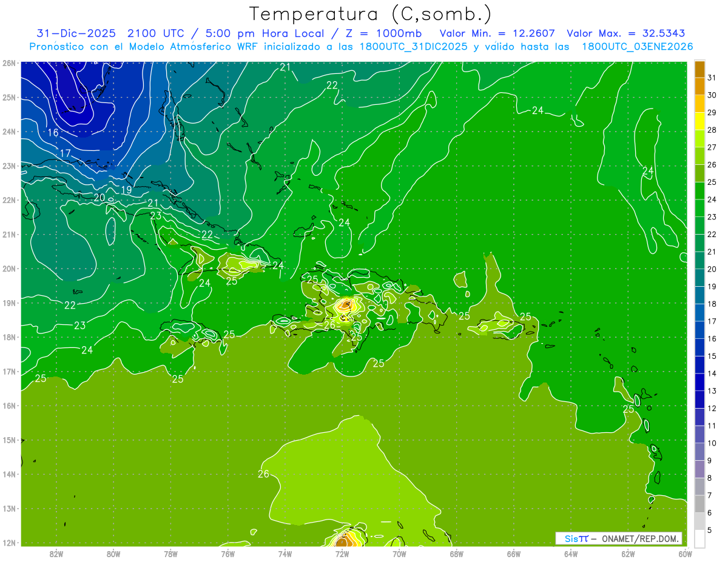Click the 'Z = 1000mb' level text
The width and height of the screenshot is (728, 562).
click(x=383, y=33)
